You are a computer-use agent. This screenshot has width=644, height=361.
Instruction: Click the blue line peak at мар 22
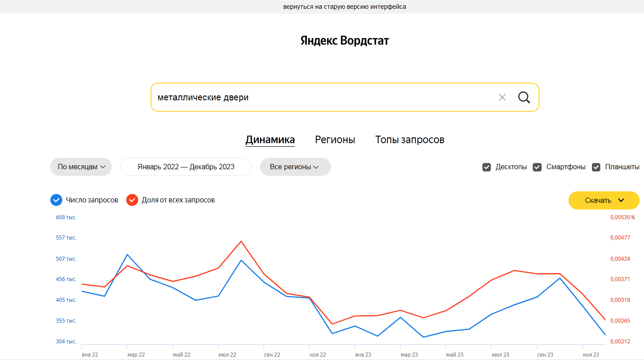point(128,255)
